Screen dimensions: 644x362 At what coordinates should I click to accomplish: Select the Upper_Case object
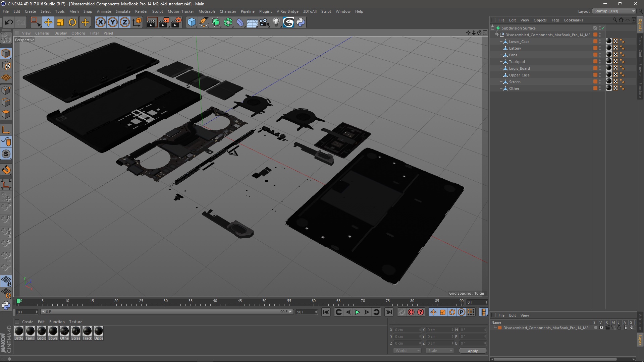point(519,75)
